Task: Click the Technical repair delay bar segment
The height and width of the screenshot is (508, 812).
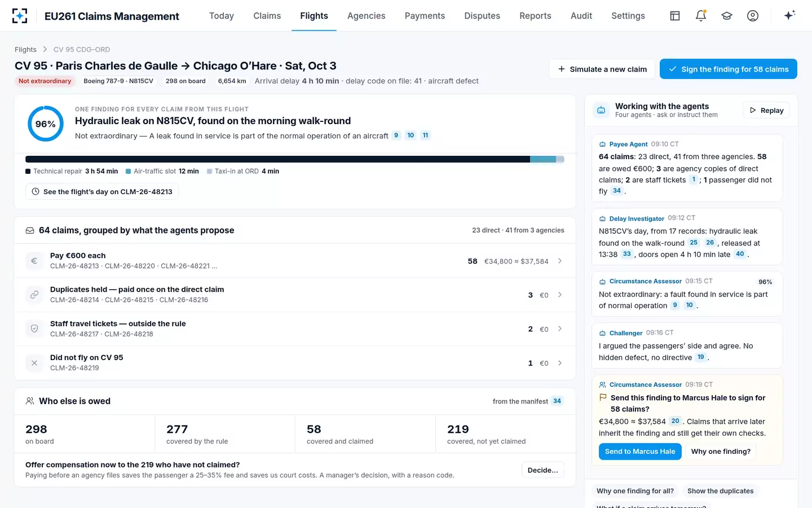Action: coord(277,159)
